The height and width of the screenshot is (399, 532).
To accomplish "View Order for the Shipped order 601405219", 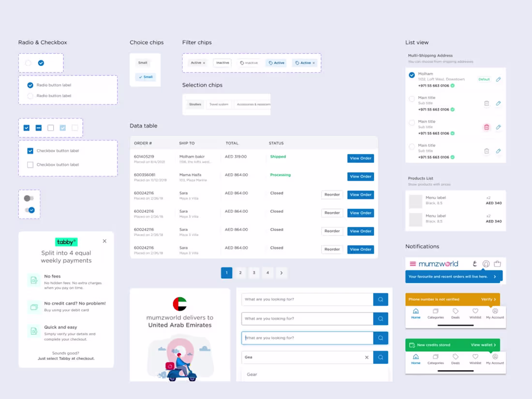I will click(360, 158).
